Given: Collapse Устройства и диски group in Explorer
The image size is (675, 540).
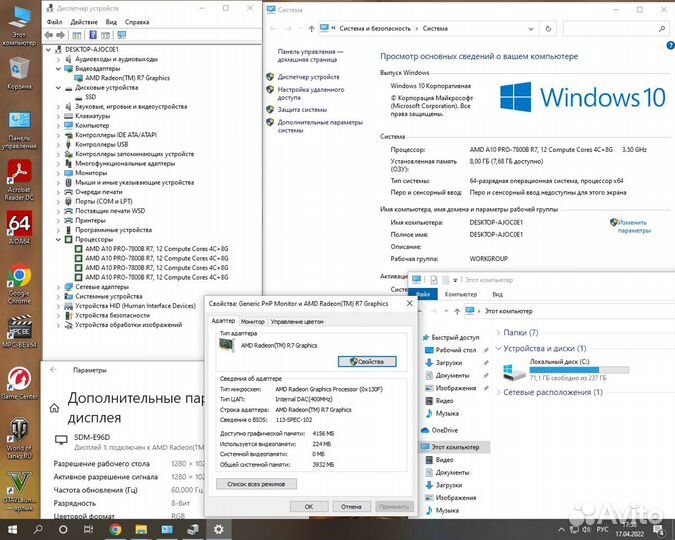Looking at the screenshot, I should (x=499, y=348).
